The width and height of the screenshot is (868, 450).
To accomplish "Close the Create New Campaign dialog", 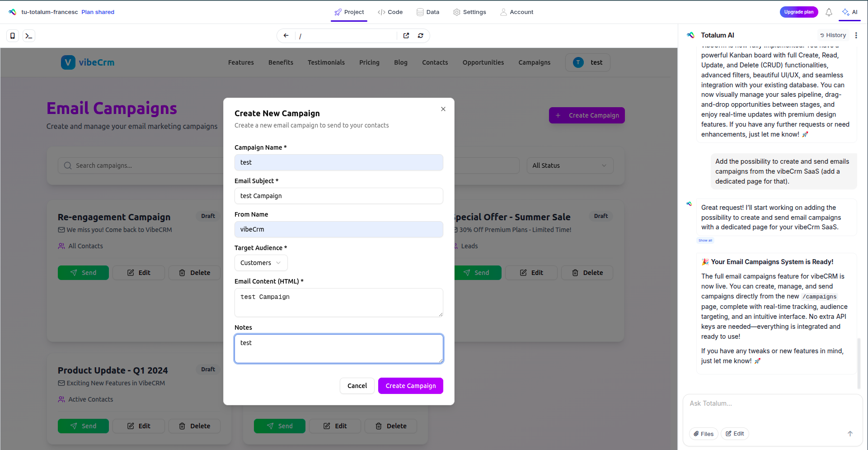I will coord(443,109).
